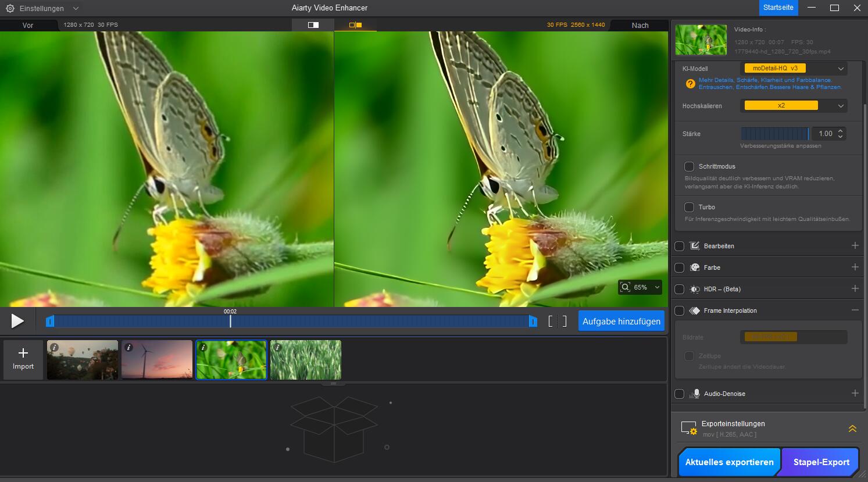Viewport: 868px width, 482px height.
Task: Click the Aufgabe hinzufügen button
Action: 621,322
